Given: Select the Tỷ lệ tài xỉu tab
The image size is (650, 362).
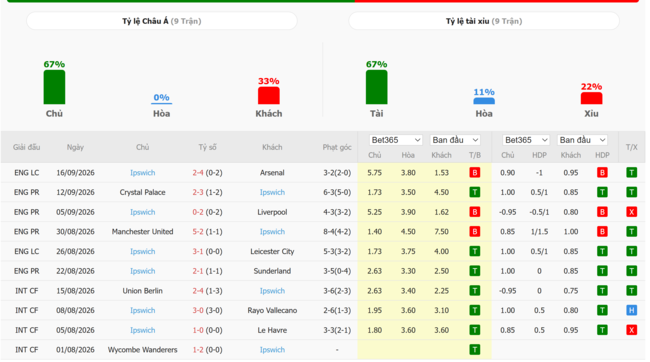Looking at the screenshot, I should (484, 21).
